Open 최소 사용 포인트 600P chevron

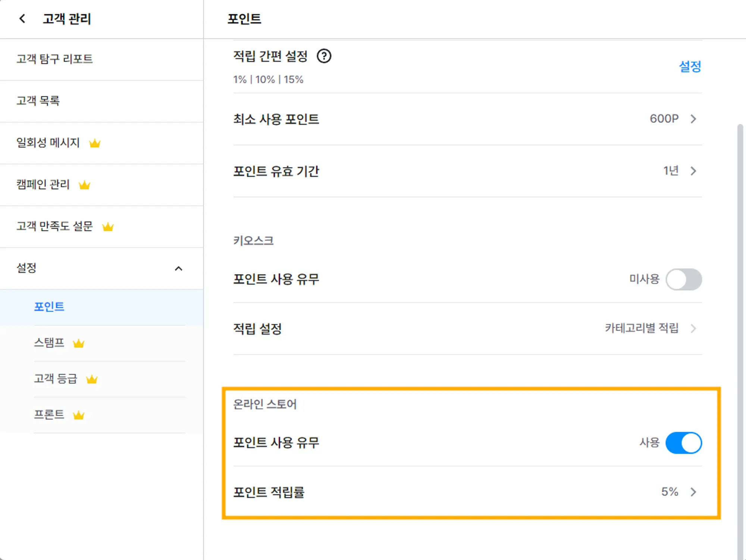click(x=693, y=119)
